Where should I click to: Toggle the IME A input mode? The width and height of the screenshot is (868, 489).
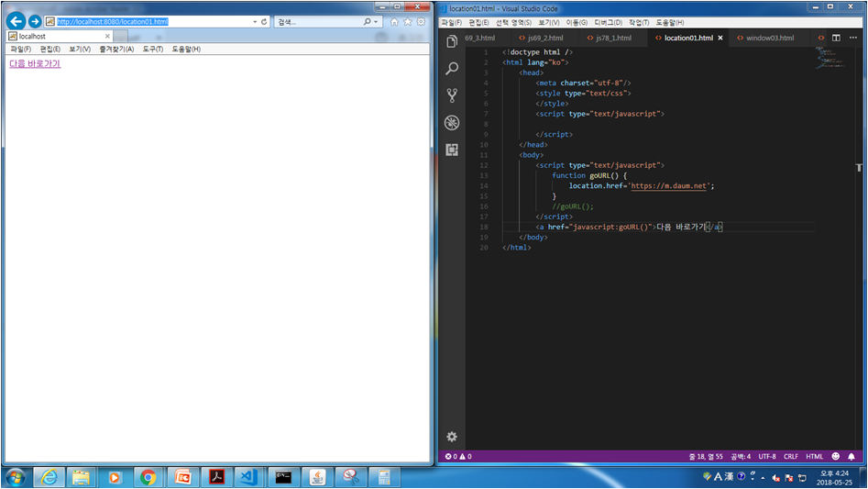click(718, 476)
